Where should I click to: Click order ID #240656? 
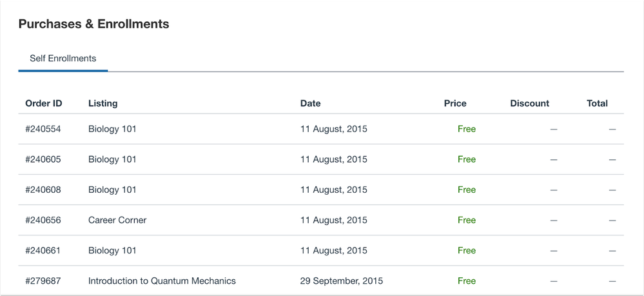click(x=43, y=221)
